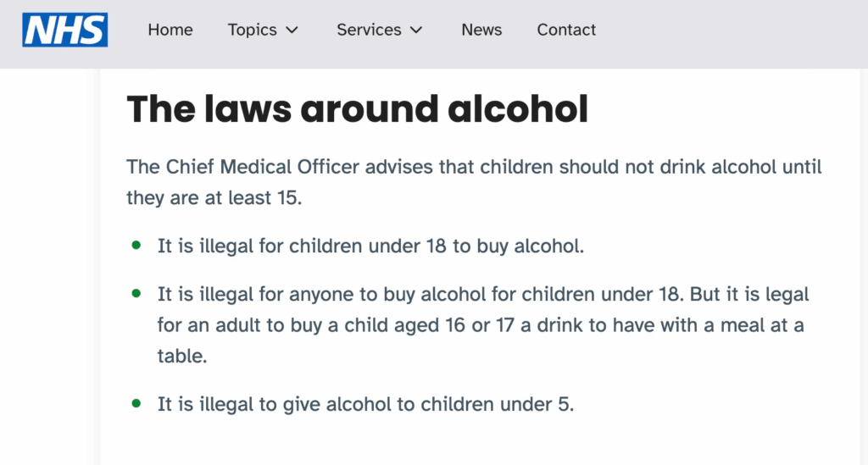Click the NHS logo
Image resolution: width=868 pixels, height=465 pixels.
coord(64,30)
